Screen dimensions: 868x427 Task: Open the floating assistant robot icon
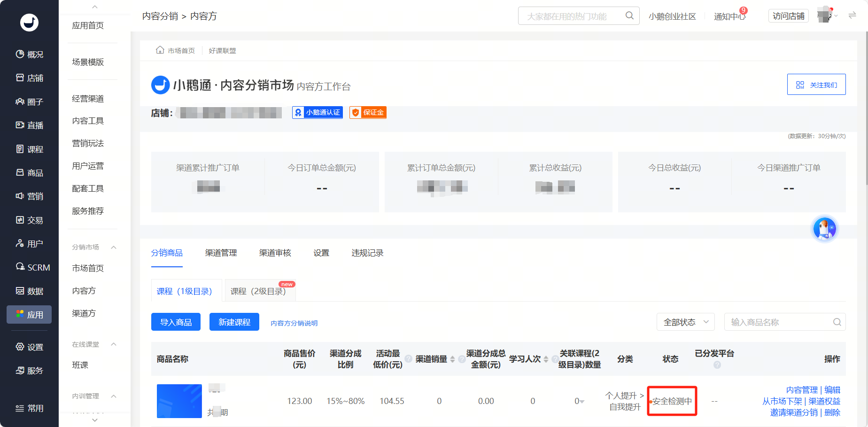[825, 229]
